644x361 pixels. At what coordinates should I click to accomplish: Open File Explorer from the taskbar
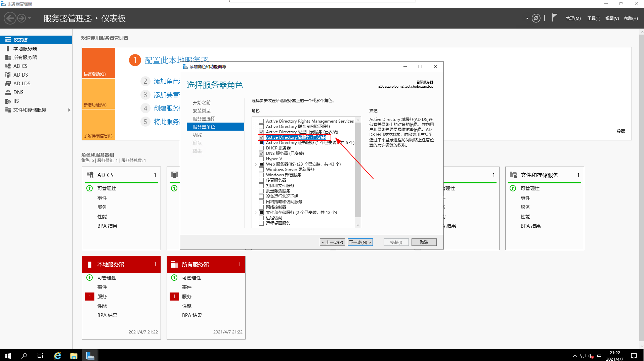click(74, 356)
